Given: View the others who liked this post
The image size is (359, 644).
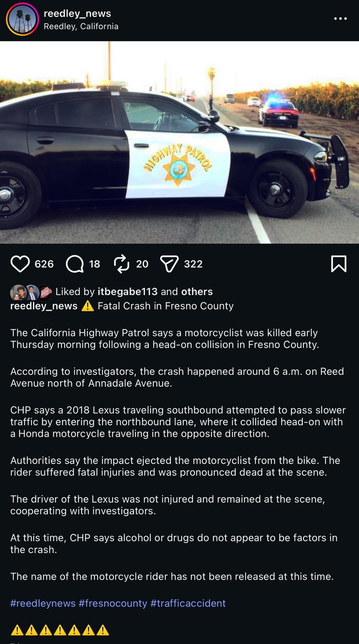Looking at the screenshot, I should coord(197,291).
